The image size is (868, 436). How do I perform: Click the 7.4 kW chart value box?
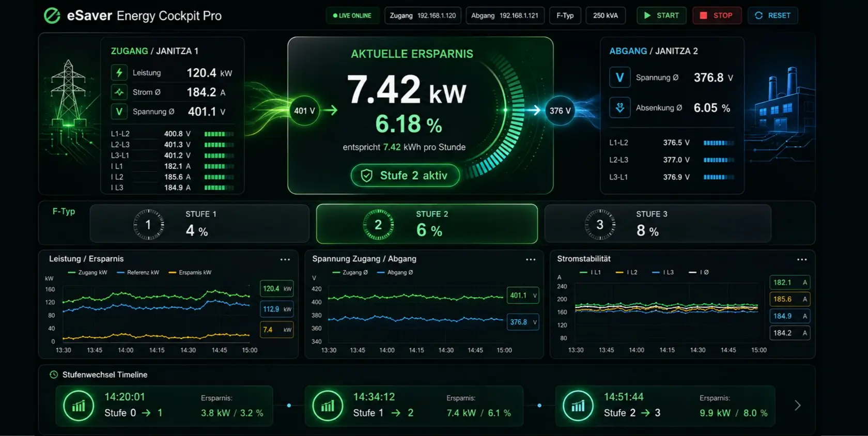(x=277, y=330)
